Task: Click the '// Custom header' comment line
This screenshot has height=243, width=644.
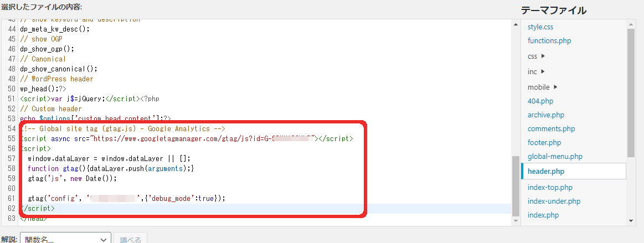Action: coord(51,108)
